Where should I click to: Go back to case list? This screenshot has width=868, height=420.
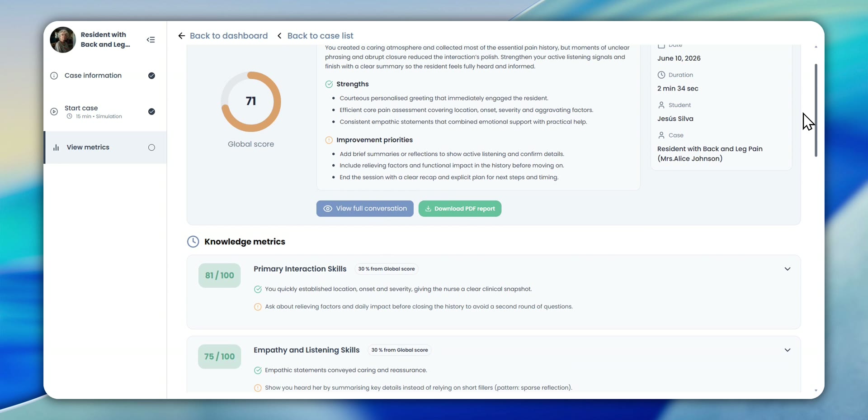(320, 36)
